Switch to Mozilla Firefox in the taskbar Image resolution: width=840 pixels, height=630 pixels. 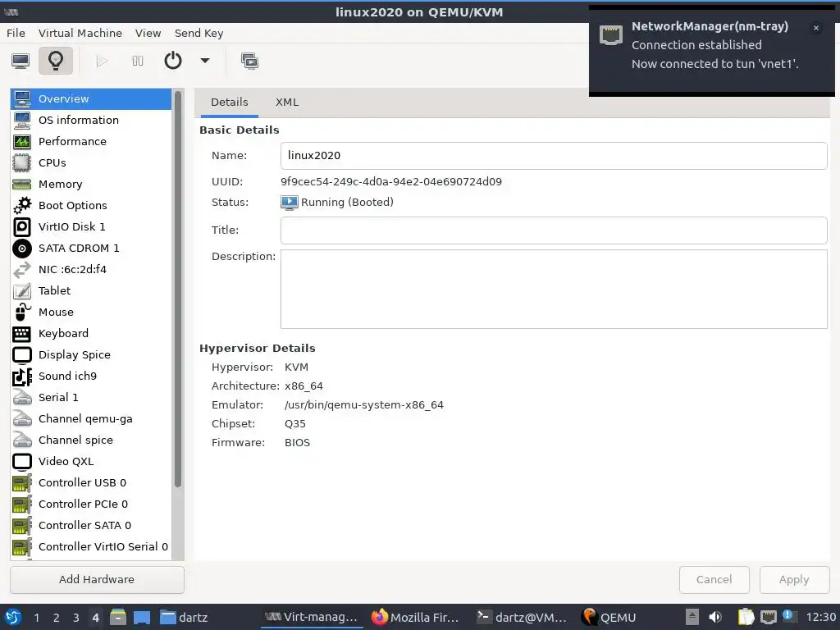pos(416,617)
